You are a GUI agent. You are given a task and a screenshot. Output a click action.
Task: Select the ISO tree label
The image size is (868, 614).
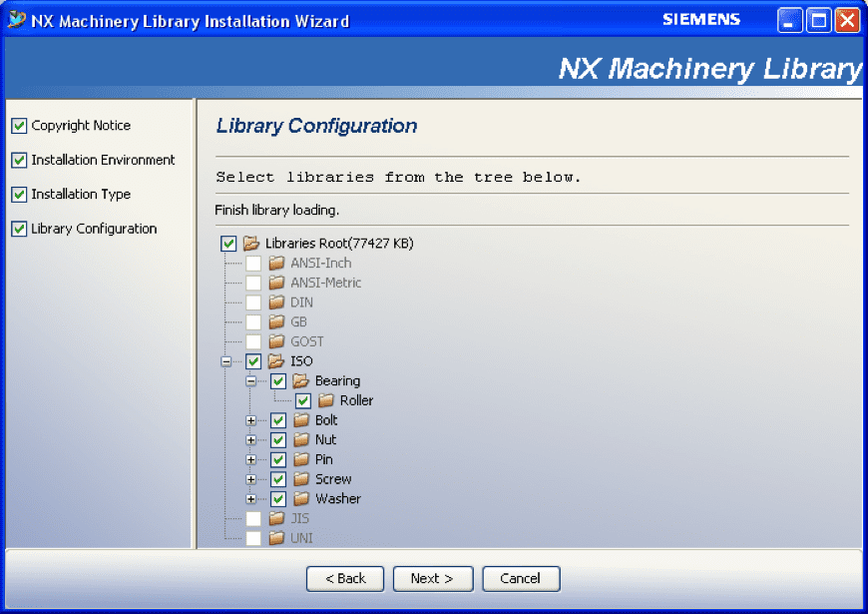[x=301, y=361]
